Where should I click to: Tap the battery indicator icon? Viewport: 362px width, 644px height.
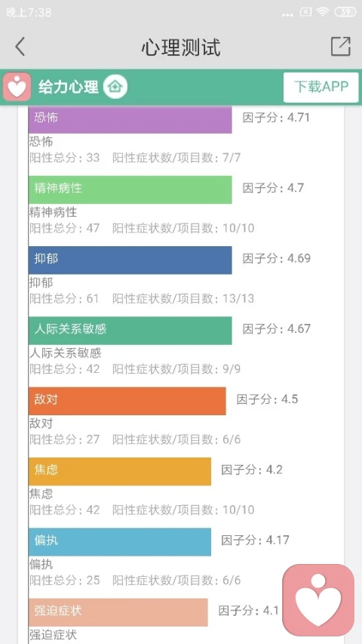pos(345,12)
